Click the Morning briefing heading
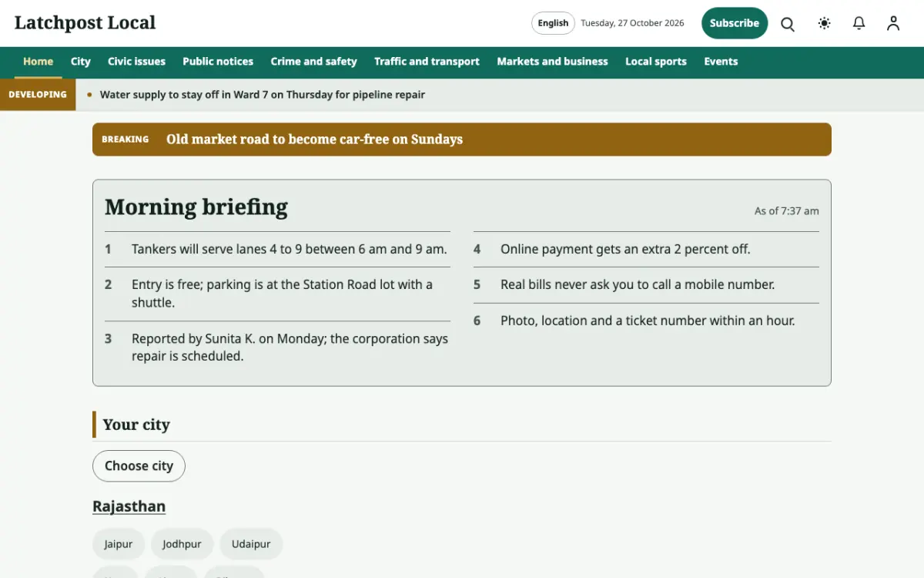This screenshot has height=578, width=924. pos(196,207)
